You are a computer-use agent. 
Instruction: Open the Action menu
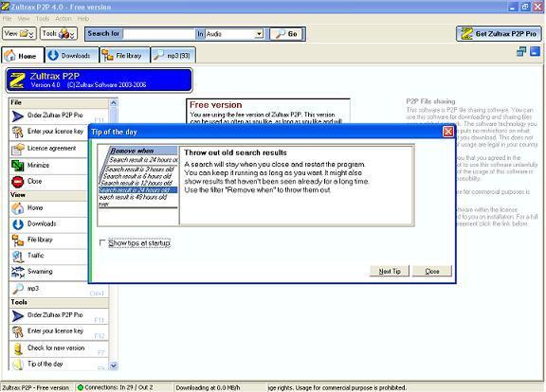point(63,18)
